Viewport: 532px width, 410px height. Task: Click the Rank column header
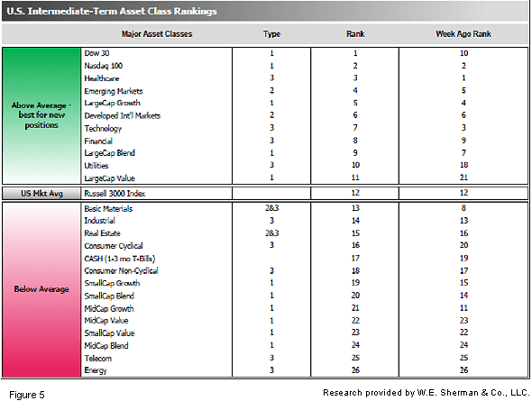click(x=355, y=34)
